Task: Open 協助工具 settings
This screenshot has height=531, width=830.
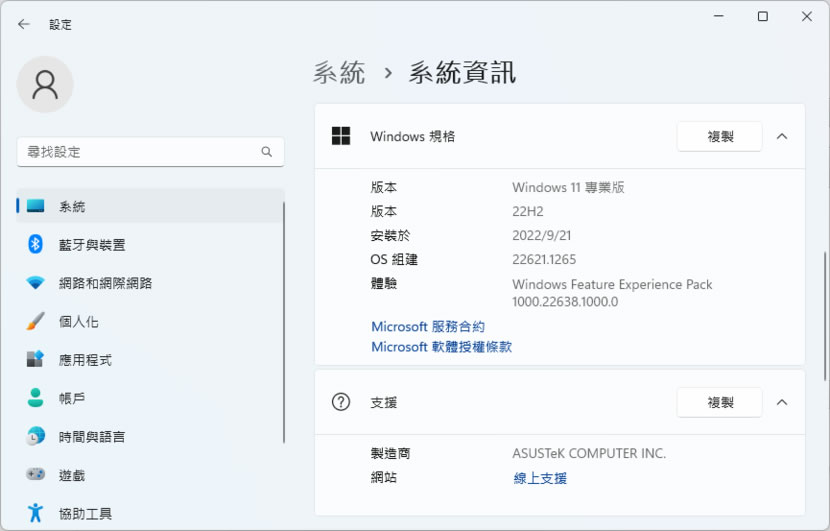Action: point(150,513)
